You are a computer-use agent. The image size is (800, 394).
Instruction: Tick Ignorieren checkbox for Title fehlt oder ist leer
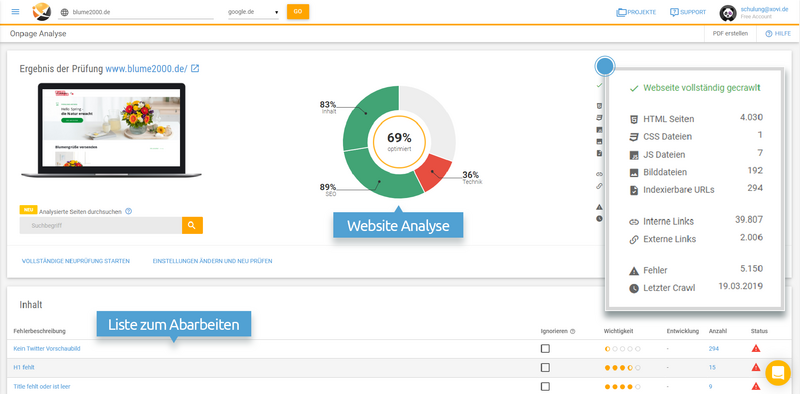545,386
